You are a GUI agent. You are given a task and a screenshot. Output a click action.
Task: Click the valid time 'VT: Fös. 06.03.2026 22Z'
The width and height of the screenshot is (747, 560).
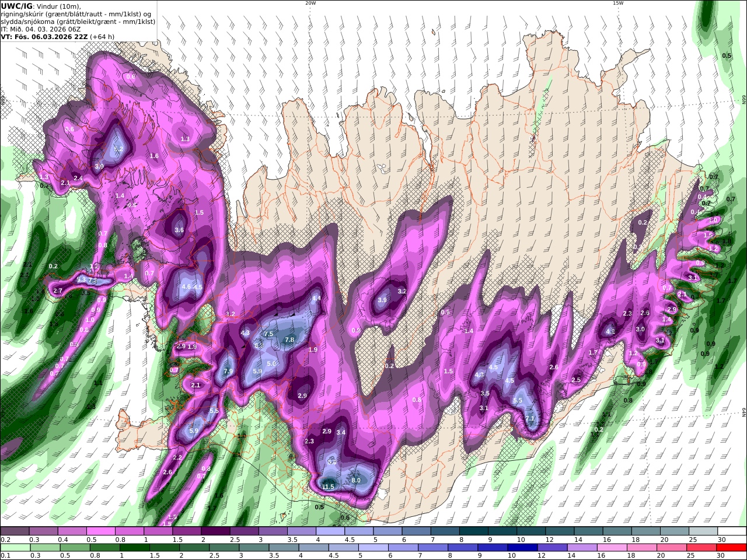coord(44,37)
